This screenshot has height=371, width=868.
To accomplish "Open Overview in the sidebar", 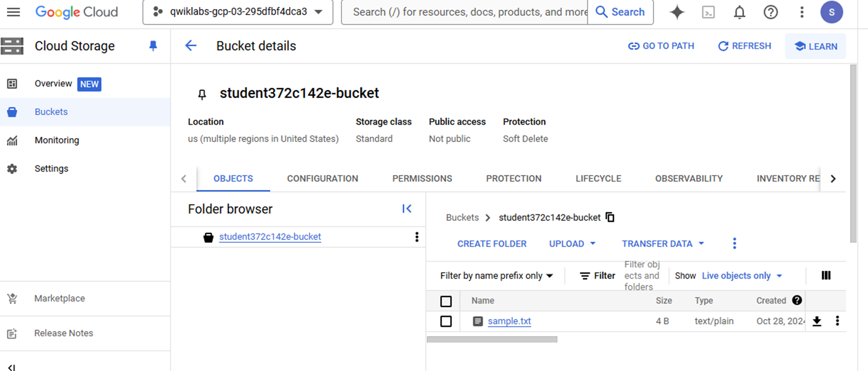I will [85, 84].
